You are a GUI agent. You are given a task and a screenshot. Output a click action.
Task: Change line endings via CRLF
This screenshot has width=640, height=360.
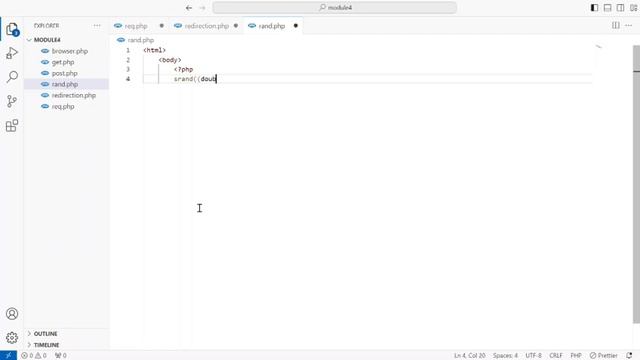coord(556,356)
